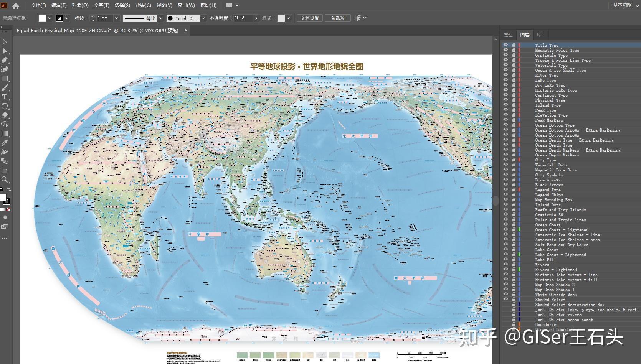Click the 文档设置 button

click(309, 18)
